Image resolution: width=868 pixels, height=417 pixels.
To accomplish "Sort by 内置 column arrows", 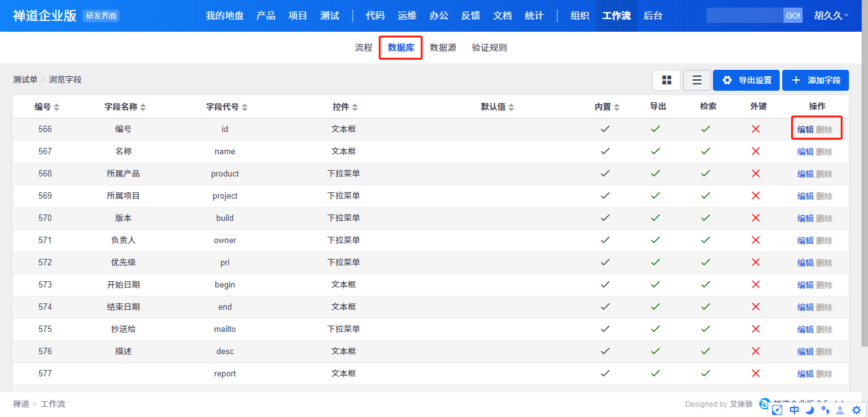I will tap(616, 107).
